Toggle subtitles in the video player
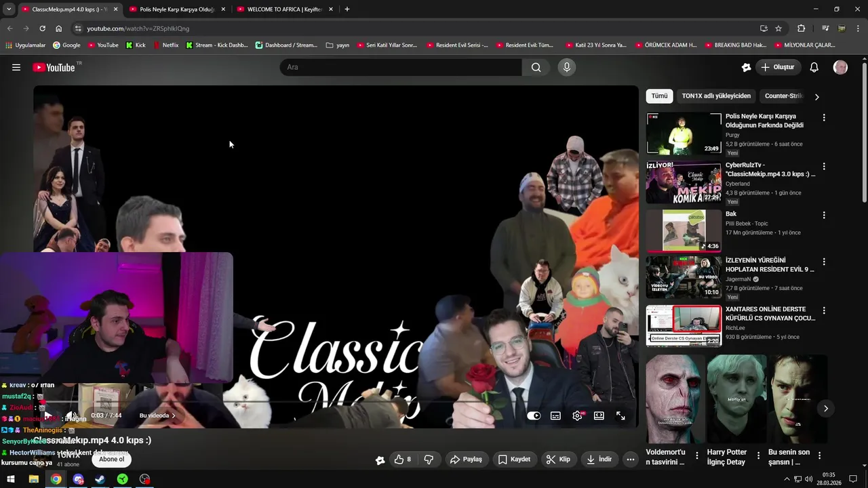Image resolution: width=868 pixels, height=488 pixels. coord(555,415)
